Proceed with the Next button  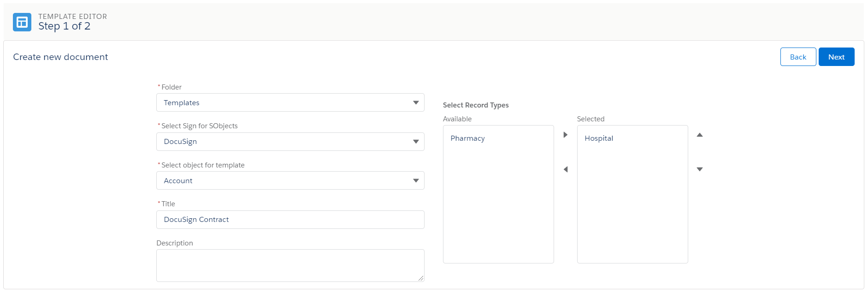click(x=836, y=57)
